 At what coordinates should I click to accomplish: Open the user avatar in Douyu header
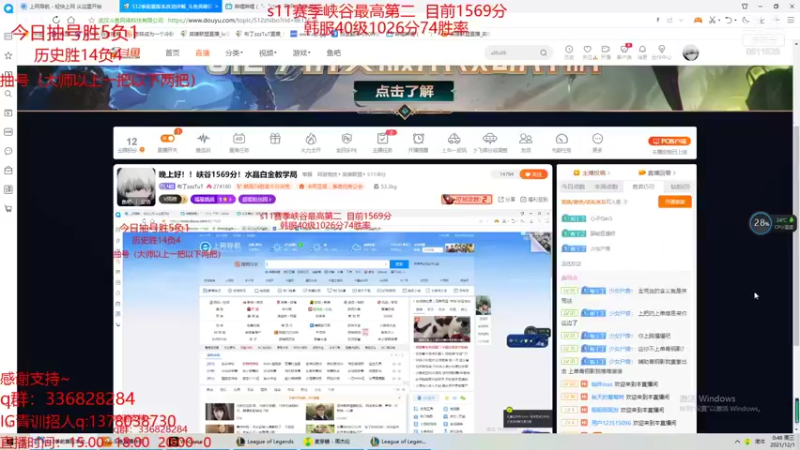pos(691,53)
